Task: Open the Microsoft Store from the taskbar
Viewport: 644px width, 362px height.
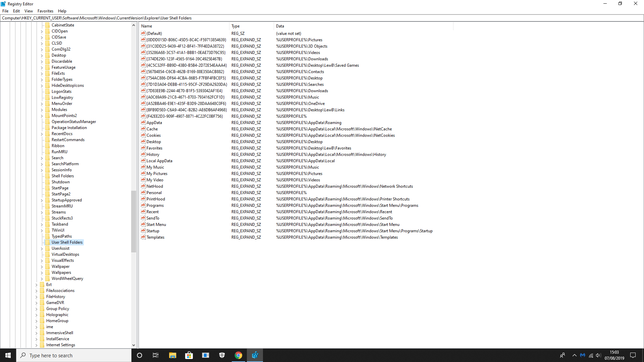Action: [189, 355]
